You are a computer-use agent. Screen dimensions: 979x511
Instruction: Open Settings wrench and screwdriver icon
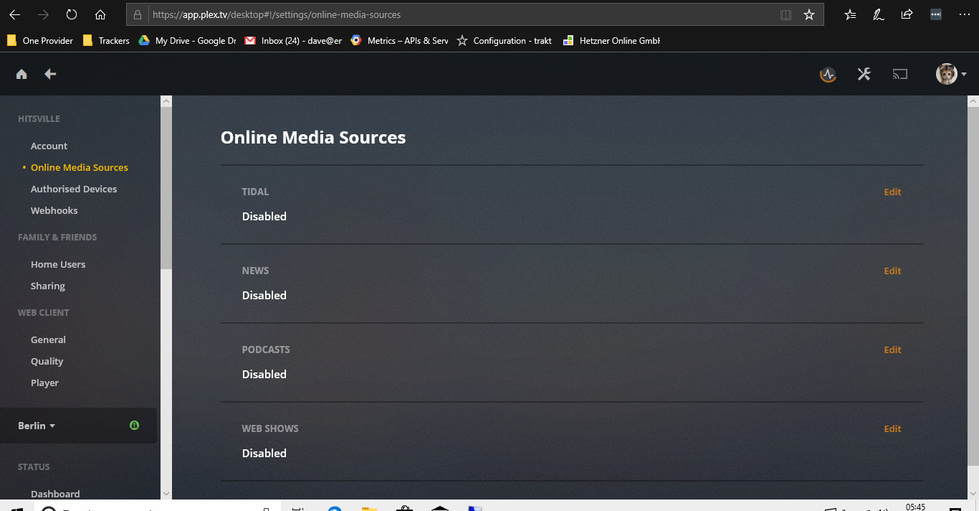click(864, 74)
